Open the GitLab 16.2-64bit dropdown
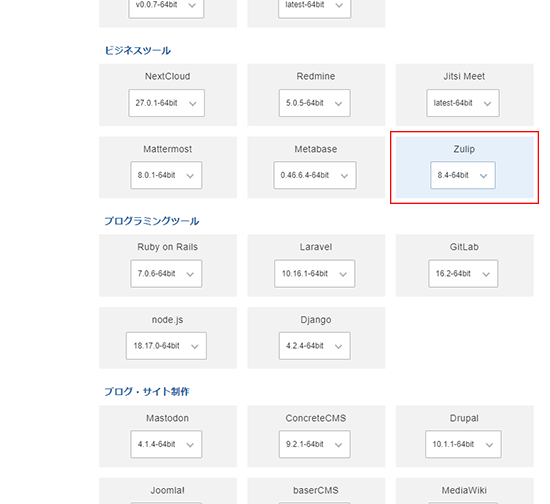 (463, 274)
